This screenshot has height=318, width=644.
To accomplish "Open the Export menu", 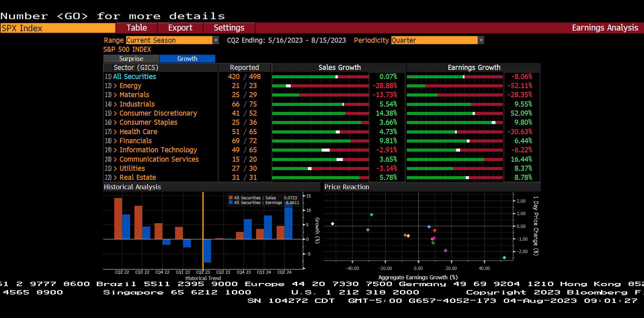I will [180, 28].
